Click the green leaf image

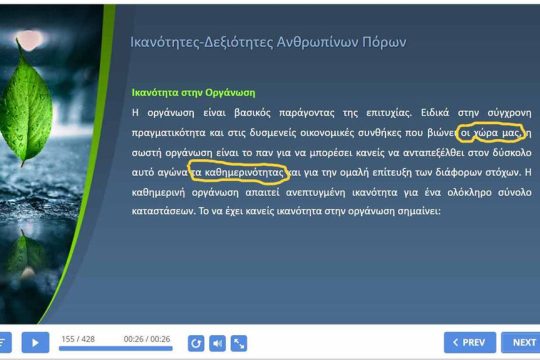coord(26,105)
